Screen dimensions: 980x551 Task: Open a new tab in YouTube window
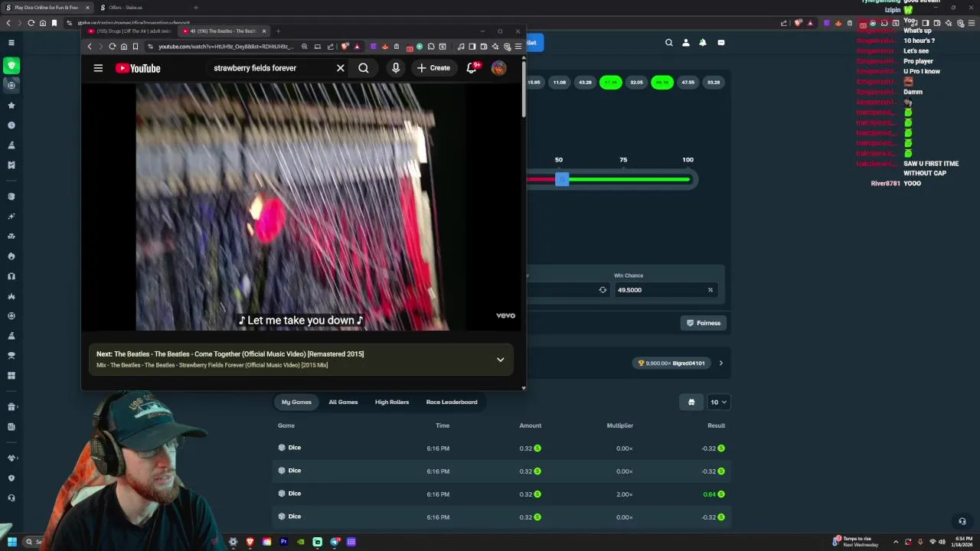278,31
